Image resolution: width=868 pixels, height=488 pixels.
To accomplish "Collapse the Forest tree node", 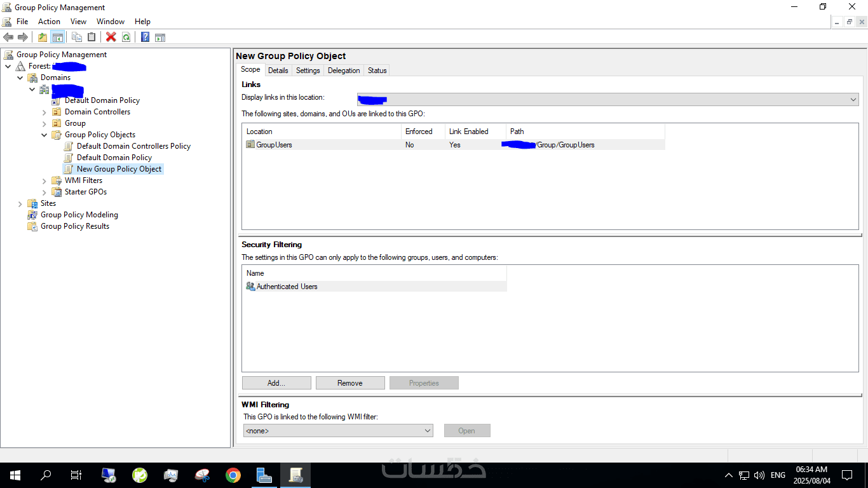I will click(x=8, y=66).
